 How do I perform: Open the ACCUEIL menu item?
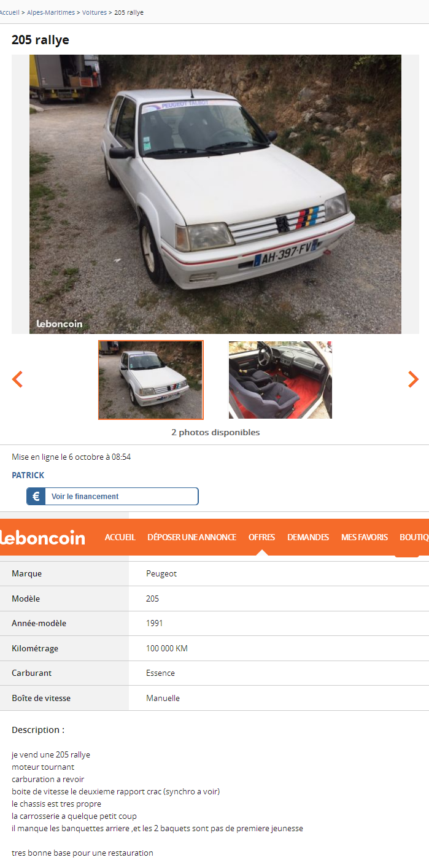coord(120,537)
